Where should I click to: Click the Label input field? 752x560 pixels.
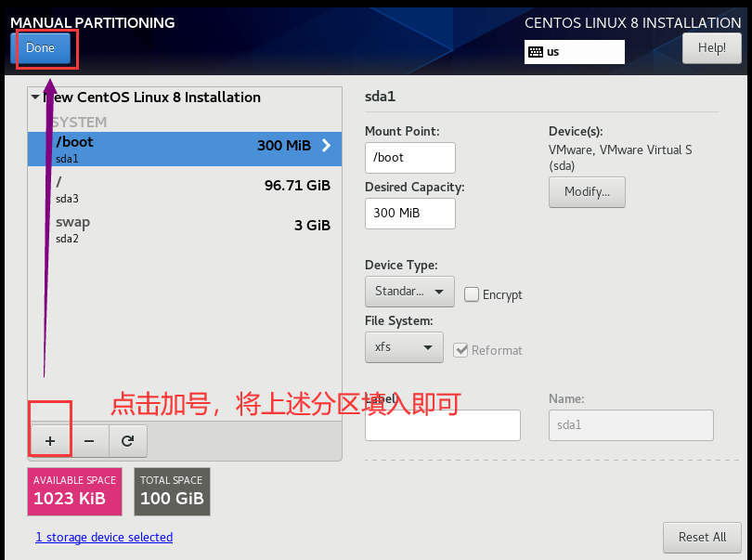tap(443, 425)
